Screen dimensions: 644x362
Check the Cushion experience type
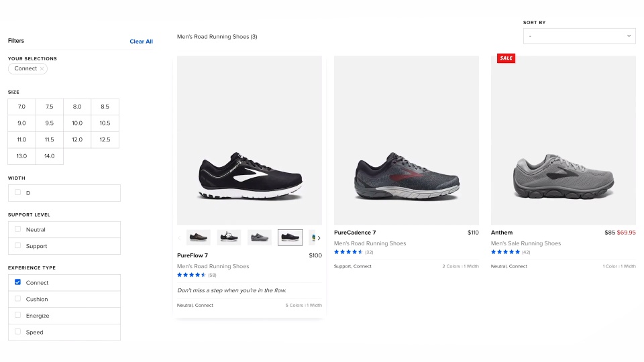coord(17,298)
